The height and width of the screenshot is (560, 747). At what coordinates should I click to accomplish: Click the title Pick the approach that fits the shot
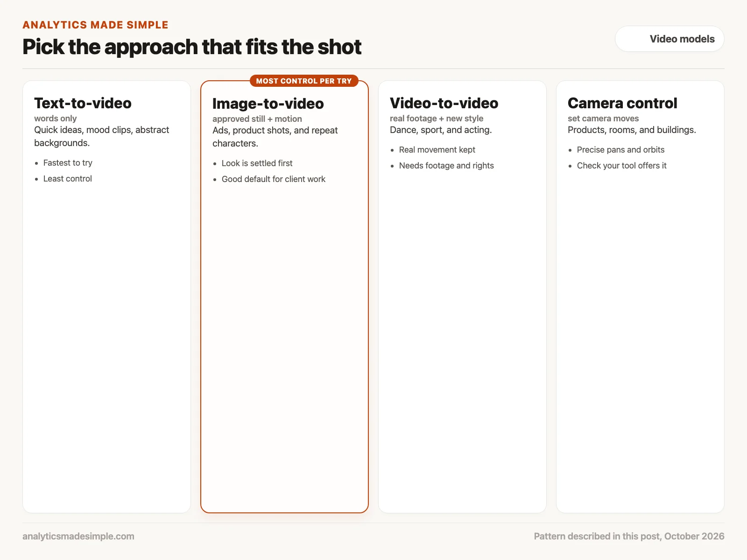click(192, 47)
